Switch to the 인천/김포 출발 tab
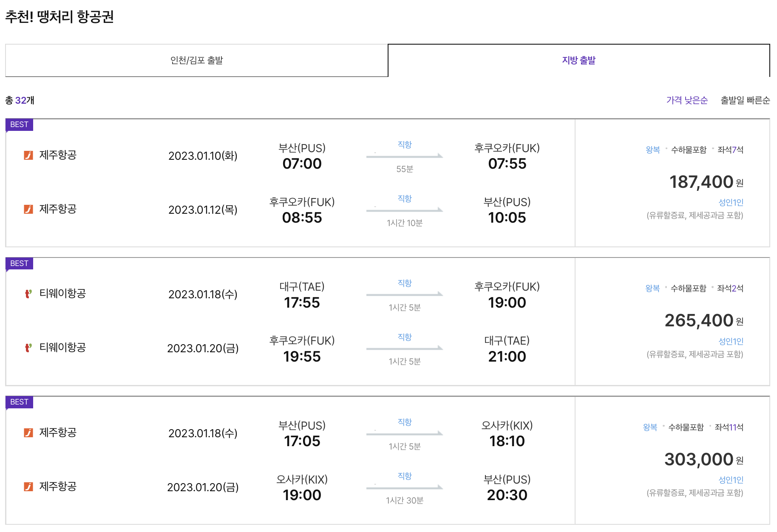Viewport: 777px width, 532px height. pyautogui.click(x=197, y=60)
